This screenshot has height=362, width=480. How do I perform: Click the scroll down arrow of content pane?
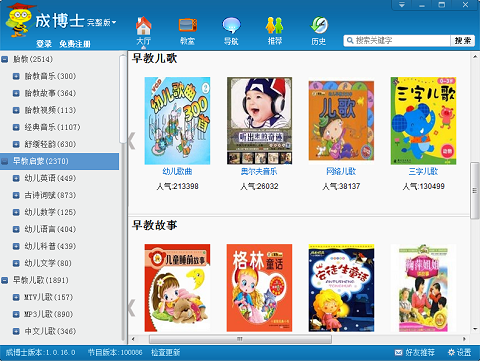475,329
